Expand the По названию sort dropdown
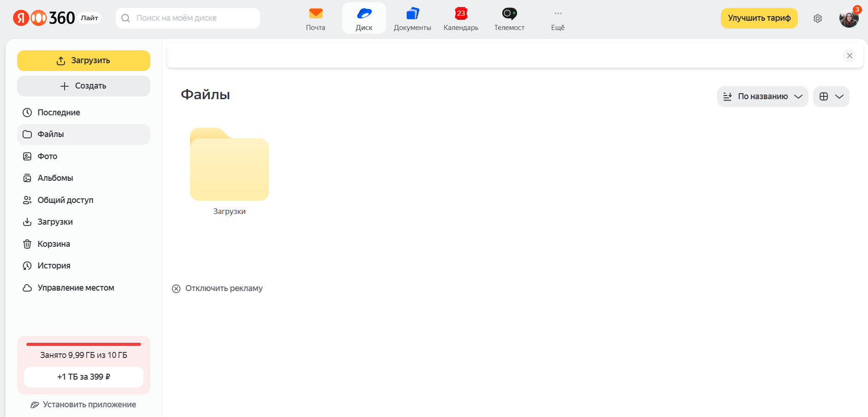This screenshot has height=417, width=868. tap(762, 96)
